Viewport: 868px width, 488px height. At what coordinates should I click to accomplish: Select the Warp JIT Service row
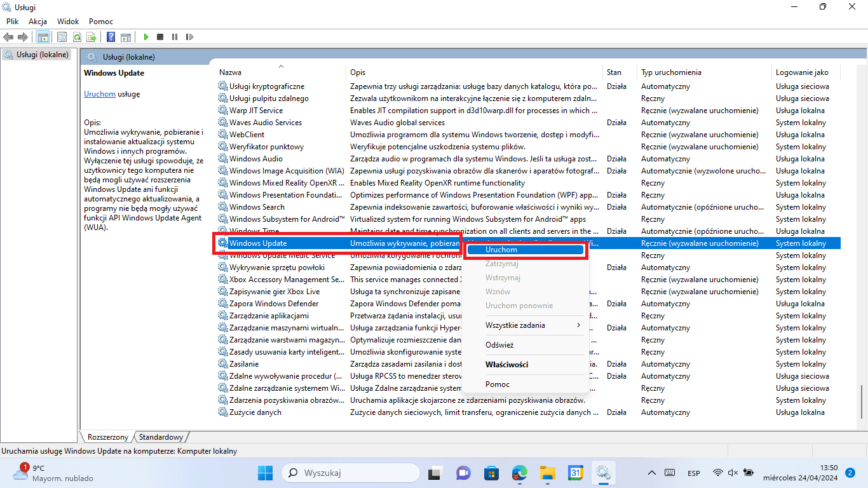[x=528, y=111]
